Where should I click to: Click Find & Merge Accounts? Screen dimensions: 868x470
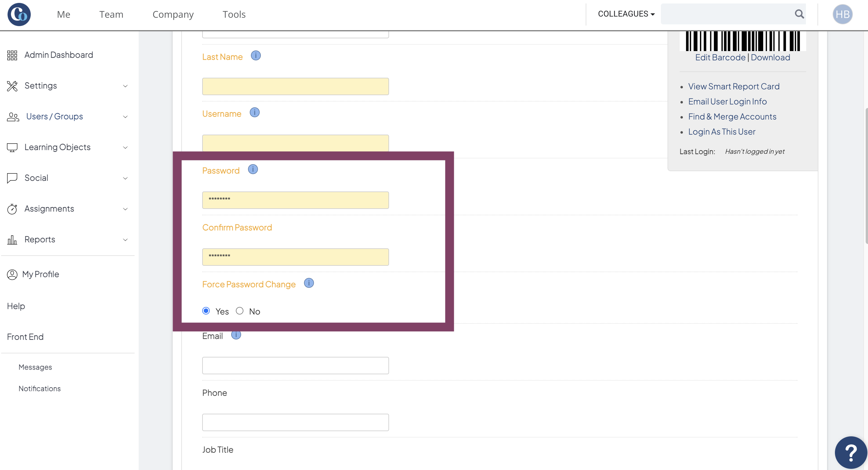point(732,117)
